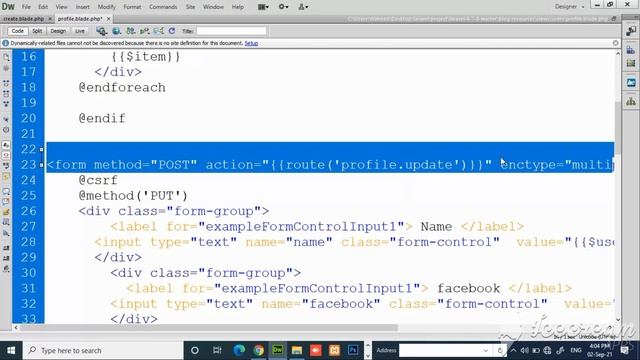Open Microsoft Edge from the taskbar
The height and width of the screenshot is (360, 640).
239,351
